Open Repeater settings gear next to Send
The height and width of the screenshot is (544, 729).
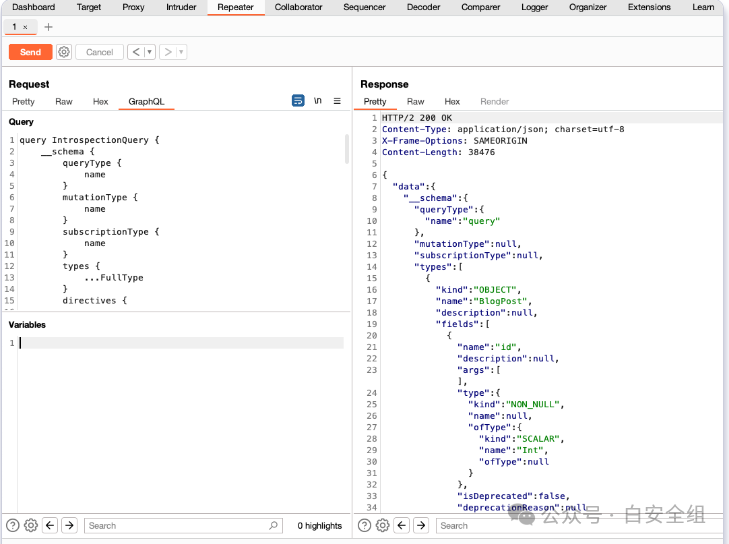click(x=64, y=52)
